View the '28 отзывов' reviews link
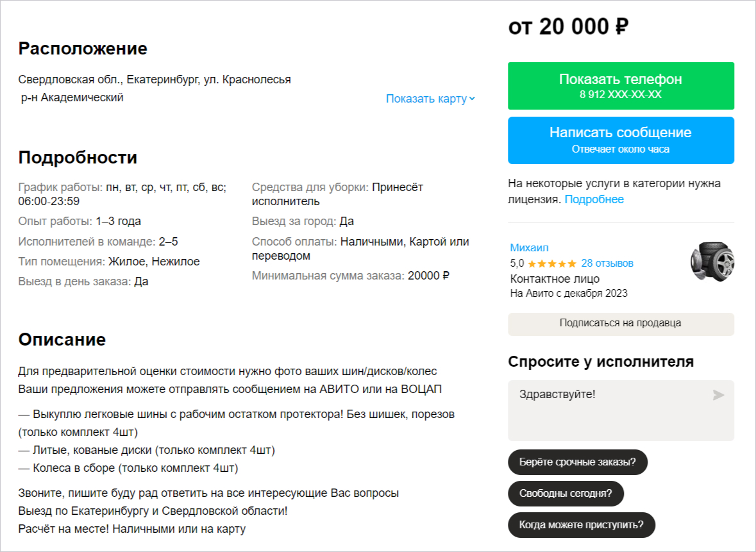 click(607, 263)
